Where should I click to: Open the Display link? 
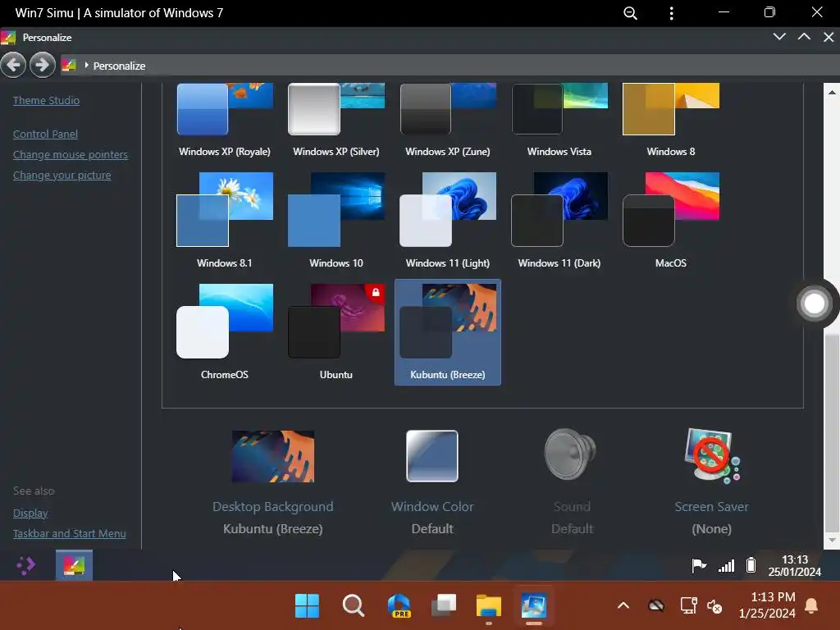point(30,514)
